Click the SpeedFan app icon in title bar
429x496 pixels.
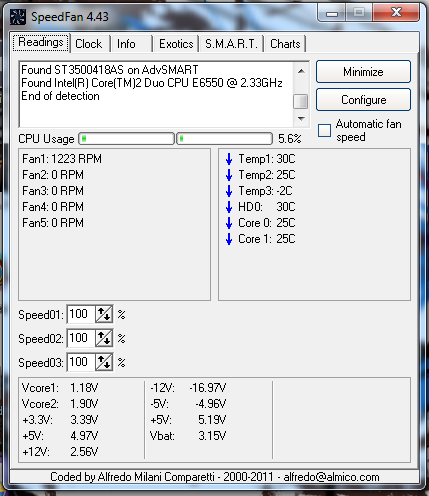click(x=18, y=17)
